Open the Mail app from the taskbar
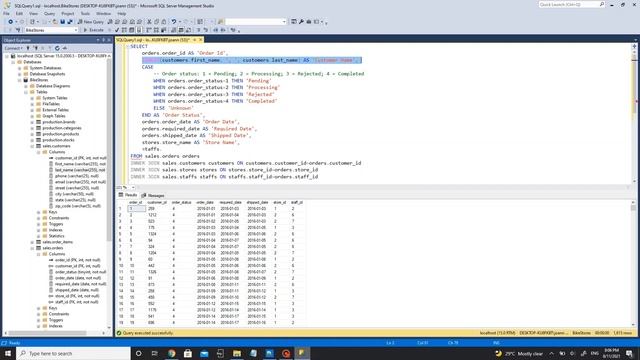The image size is (640, 360). coord(204,353)
